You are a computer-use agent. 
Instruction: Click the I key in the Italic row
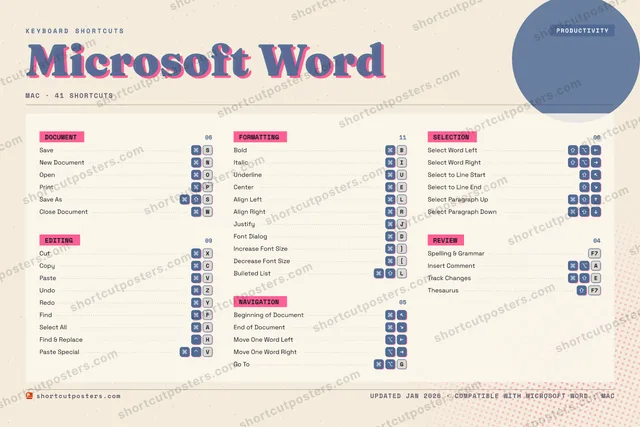point(402,162)
